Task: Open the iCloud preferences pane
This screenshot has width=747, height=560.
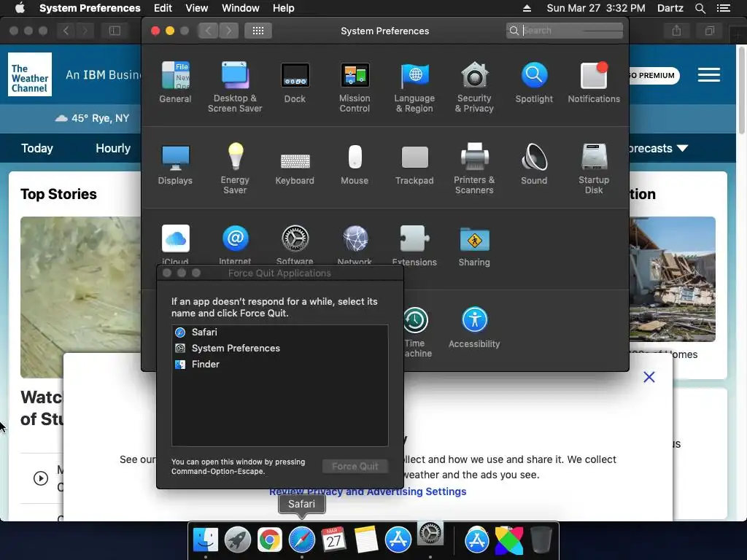Action: 175,245
